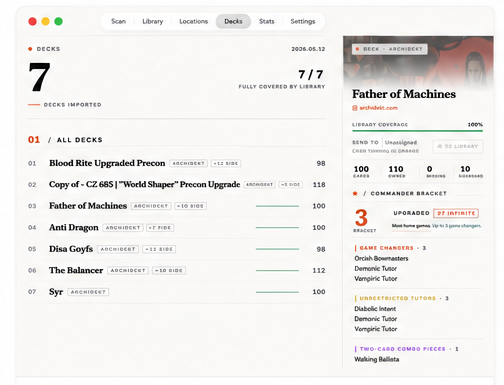Click the To Library button
Image resolution: width=504 pixels, height=385 pixels.
(x=458, y=146)
